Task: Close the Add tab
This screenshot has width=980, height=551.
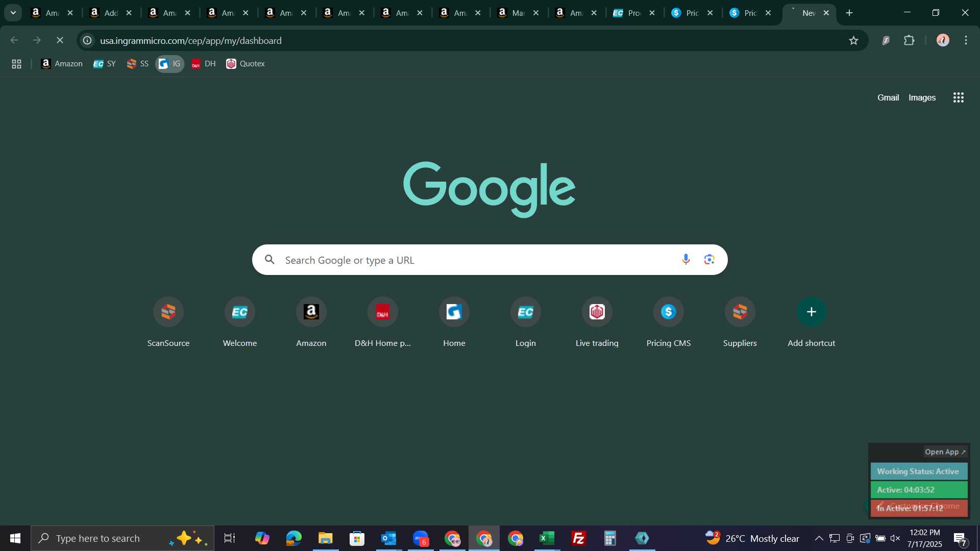Action: (129, 13)
